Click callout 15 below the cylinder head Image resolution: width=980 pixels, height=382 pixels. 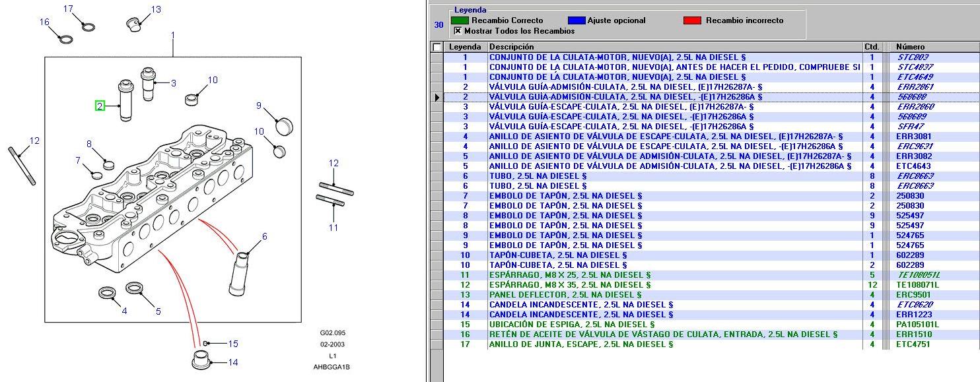point(233,344)
